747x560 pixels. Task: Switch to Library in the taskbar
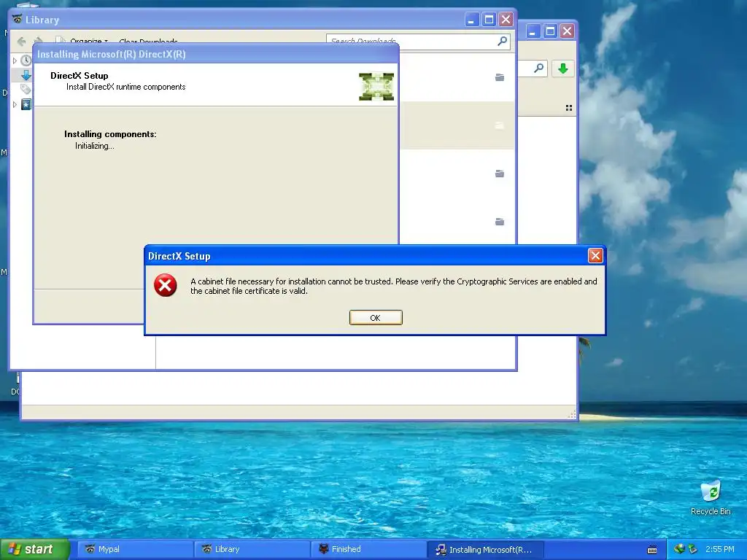pos(252,549)
